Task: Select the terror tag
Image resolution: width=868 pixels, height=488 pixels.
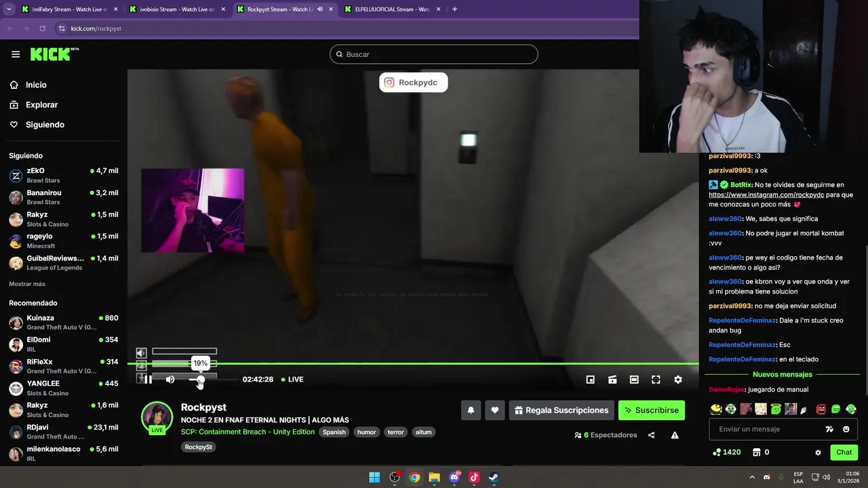Action: (396, 432)
